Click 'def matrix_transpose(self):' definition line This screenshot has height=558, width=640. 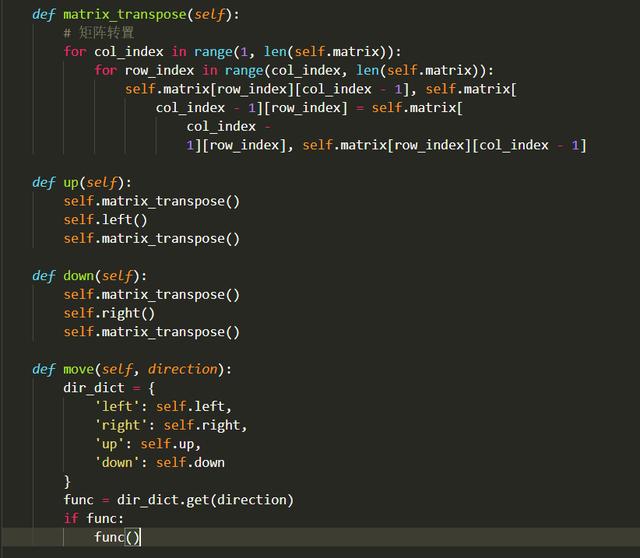coord(136,15)
